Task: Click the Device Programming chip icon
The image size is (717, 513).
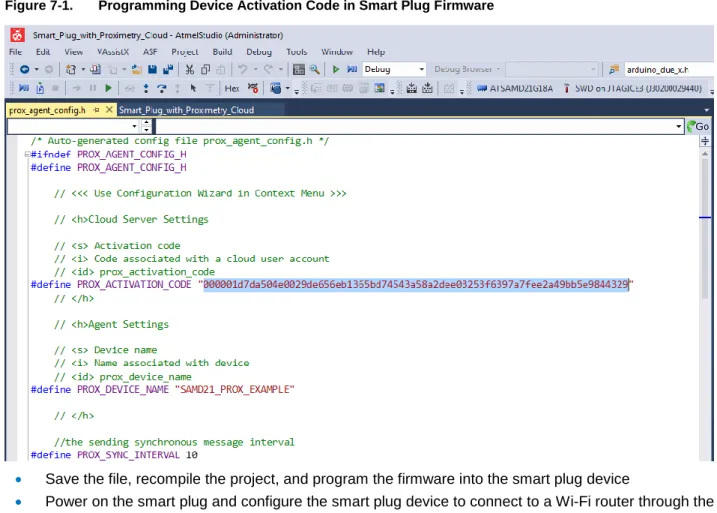Action: pos(412,88)
